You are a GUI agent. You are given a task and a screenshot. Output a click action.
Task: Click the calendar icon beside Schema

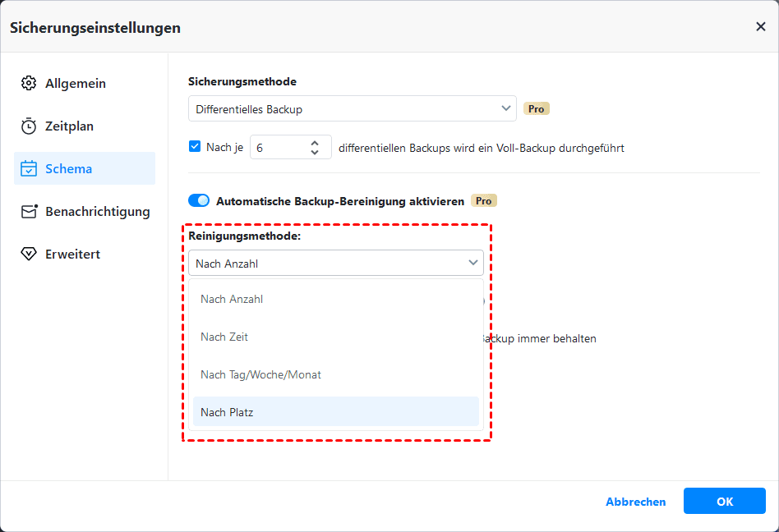point(29,169)
